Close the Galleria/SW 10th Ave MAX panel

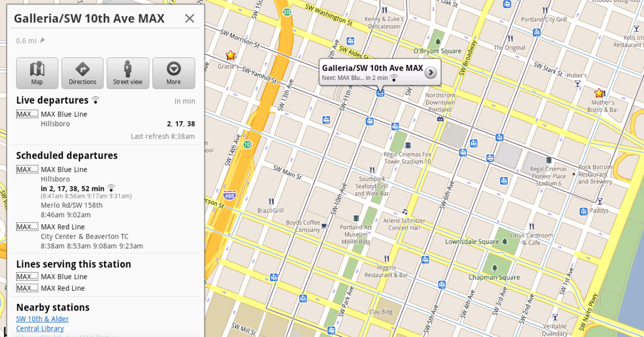[189, 19]
